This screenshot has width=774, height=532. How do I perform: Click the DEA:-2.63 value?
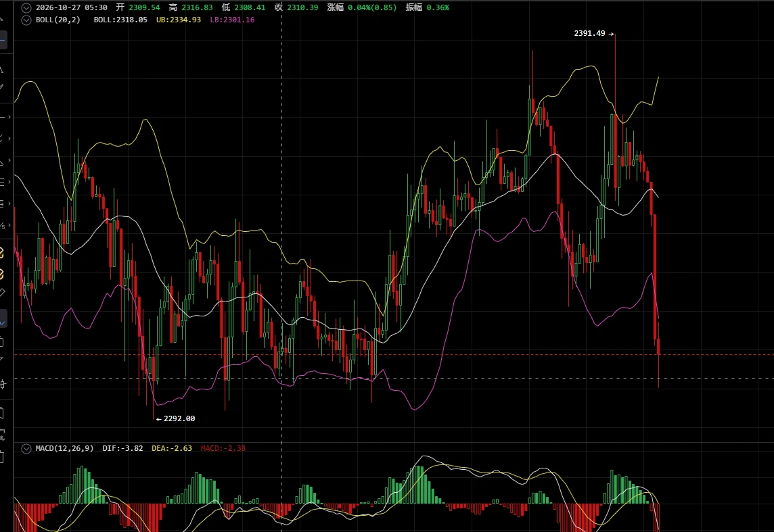click(171, 448)
